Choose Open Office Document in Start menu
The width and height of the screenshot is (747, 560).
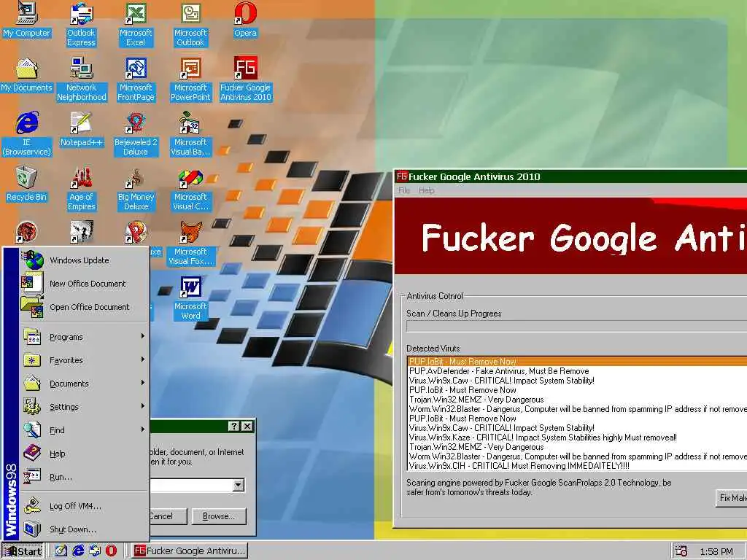click(85, 307)
